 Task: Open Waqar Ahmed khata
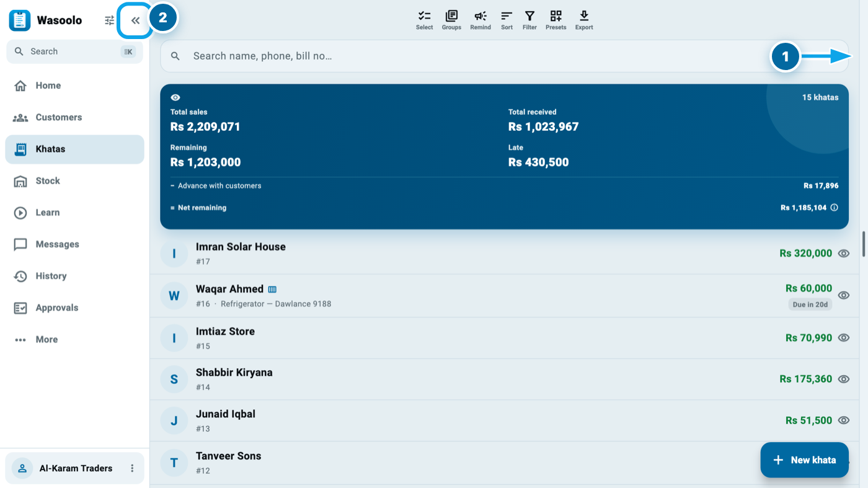coord(504,296)
